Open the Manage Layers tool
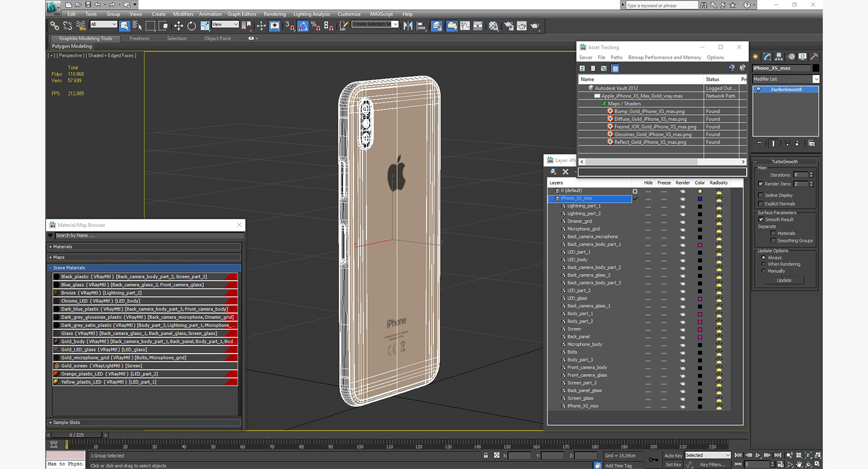The height and width of the screenshot is (469, 868). coord(437,26)
